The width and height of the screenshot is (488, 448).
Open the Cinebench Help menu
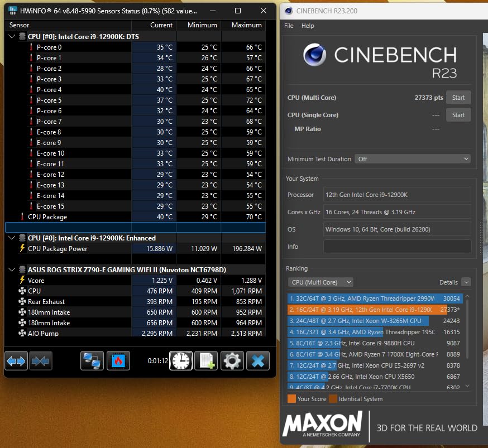point(308,26)
